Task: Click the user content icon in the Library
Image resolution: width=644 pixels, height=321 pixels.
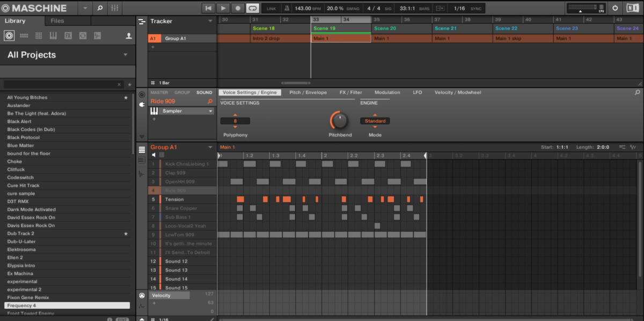Action: coord(129,36)
